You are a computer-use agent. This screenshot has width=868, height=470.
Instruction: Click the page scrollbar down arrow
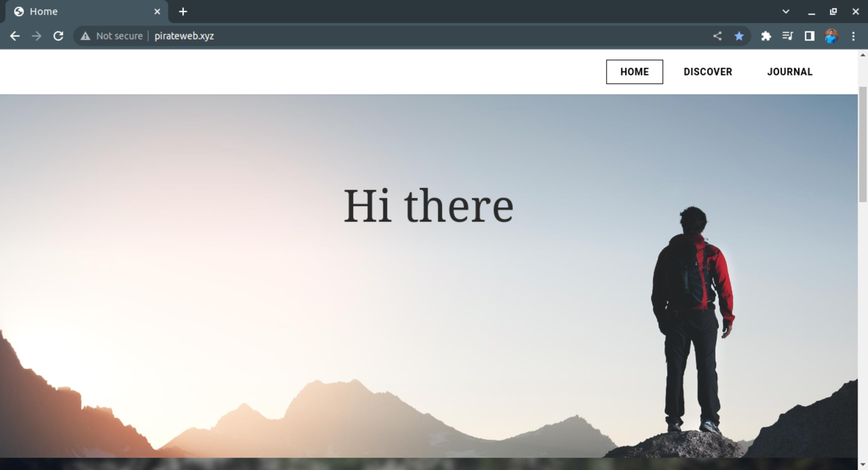coord(863,465)
